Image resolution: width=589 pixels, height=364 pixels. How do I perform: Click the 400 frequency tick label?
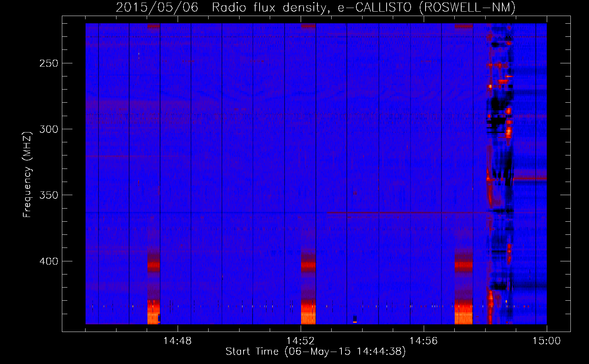click(x=49, y=261)
